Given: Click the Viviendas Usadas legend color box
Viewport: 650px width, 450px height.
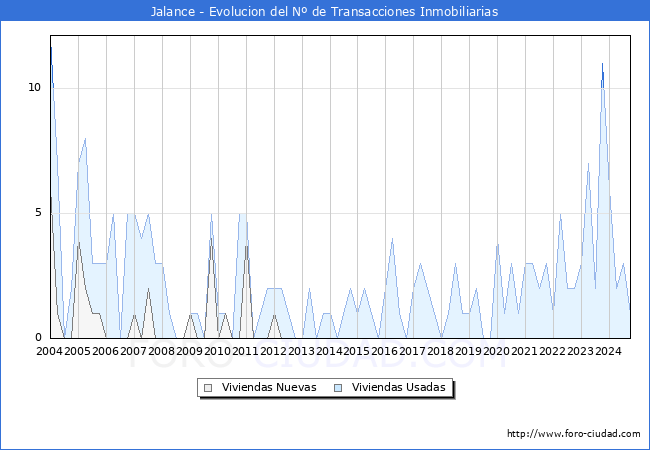Looking at the screenshot, I should point(339,388).
